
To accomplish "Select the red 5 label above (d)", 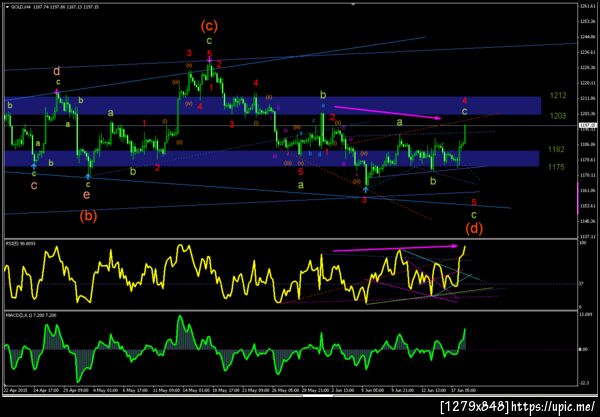I will pyautogui.click(x=474, y=202).
